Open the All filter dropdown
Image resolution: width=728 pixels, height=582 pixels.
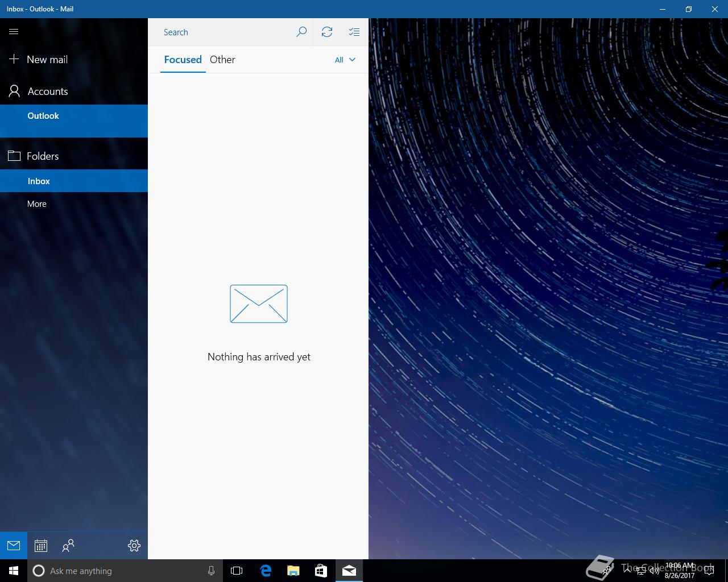345,60
